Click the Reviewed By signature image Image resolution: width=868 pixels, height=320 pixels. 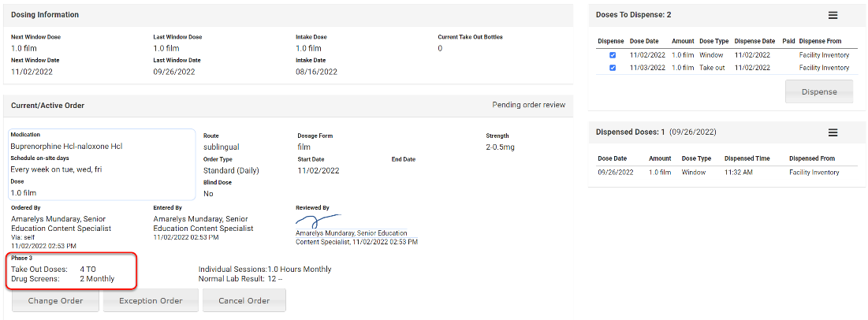click(x=318, y=221)
